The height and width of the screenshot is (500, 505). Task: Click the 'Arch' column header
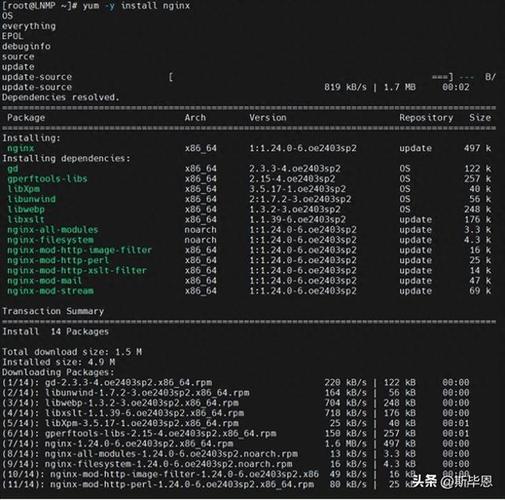coord(195,117)
